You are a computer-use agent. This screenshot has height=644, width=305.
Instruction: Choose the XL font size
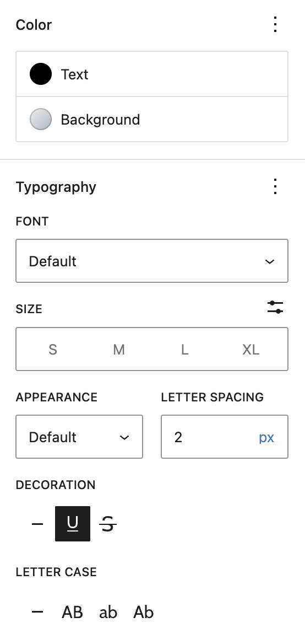251,350
